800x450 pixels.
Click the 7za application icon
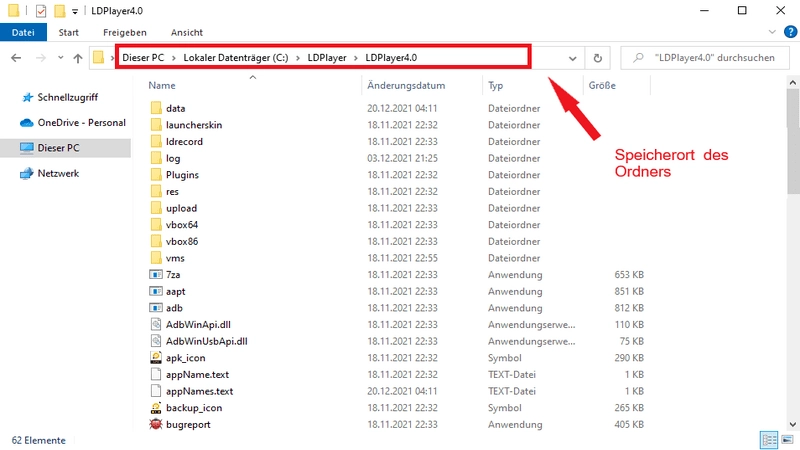[x=156, y=274]
